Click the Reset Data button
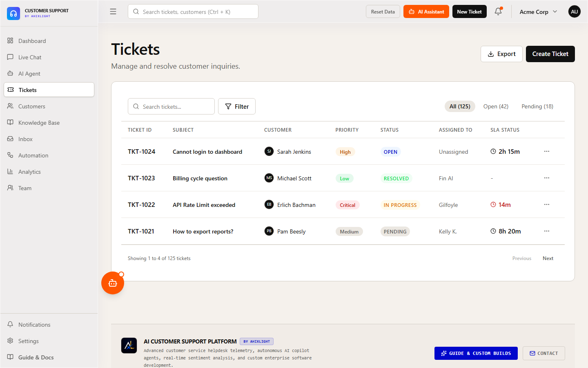The height and width of the screenshot is (368, 588). [x=383, y=11]
